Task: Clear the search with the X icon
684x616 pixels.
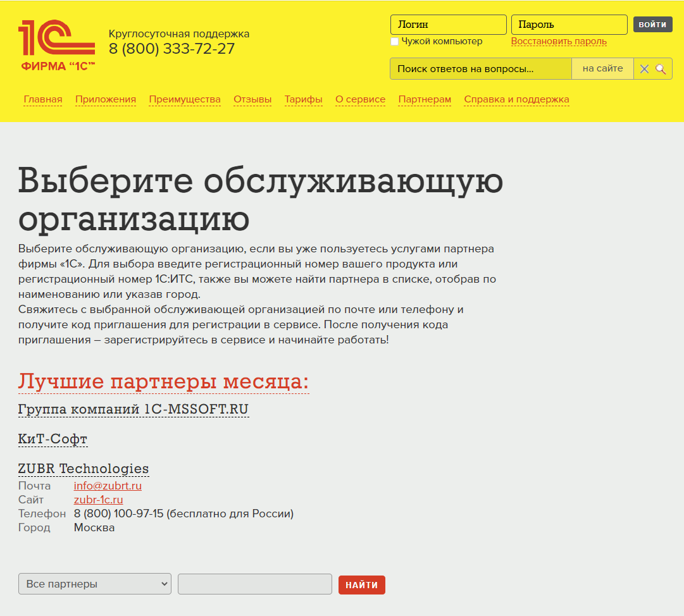Action: 644,69
